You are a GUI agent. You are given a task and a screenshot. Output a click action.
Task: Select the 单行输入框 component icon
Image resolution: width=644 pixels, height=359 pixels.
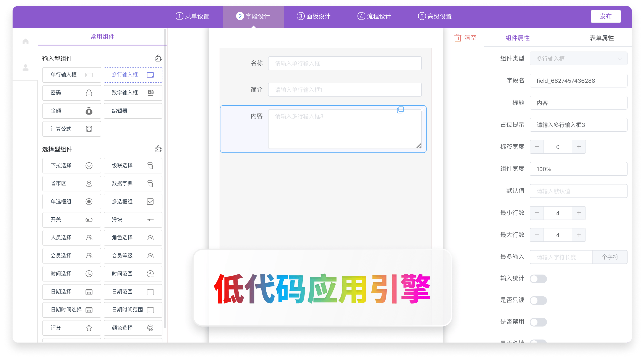coord(89,74)
